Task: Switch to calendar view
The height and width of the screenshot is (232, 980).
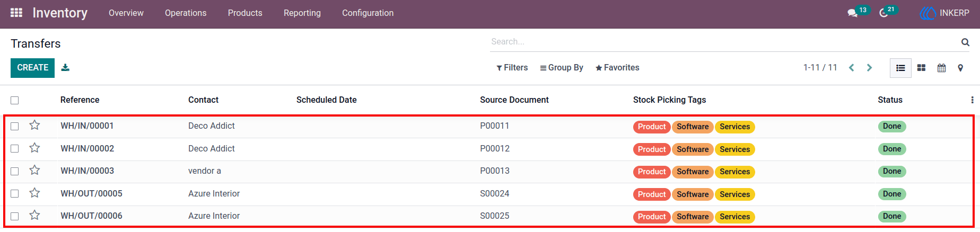Action: click(x=941, y=68)
